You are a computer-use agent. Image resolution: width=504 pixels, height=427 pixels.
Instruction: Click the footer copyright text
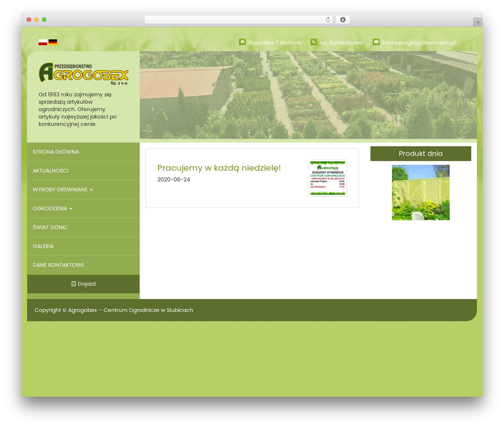click(114, 310)
